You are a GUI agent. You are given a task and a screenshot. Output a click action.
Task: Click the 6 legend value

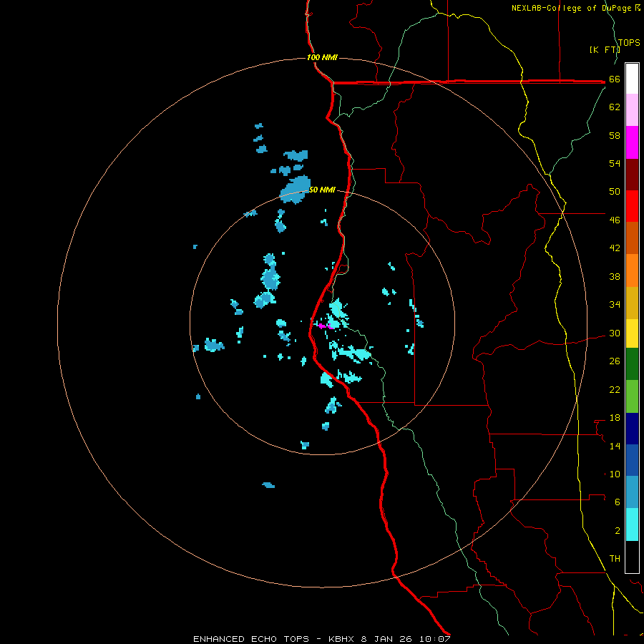tap(618, 502)
